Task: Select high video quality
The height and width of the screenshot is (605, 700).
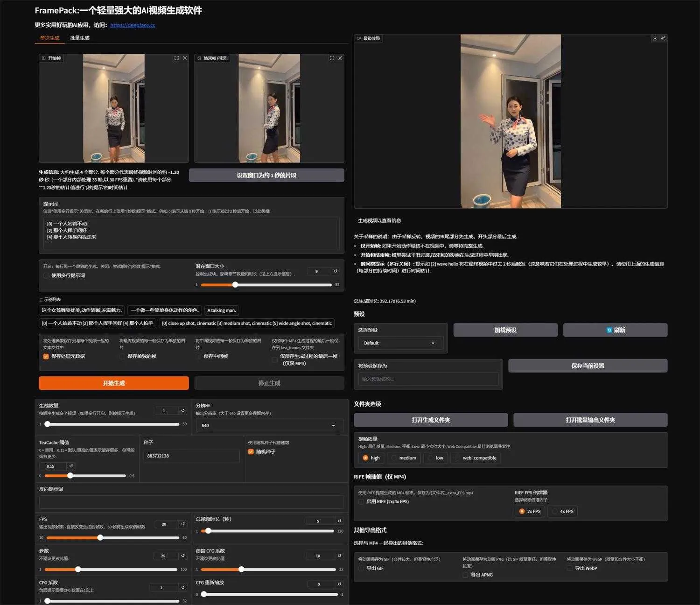Action: pyautogui.click(x=371, y=458)
